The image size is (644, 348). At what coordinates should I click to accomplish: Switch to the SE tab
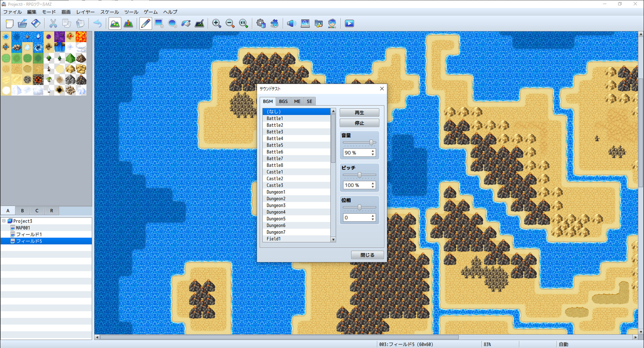[x=309, y=101]
